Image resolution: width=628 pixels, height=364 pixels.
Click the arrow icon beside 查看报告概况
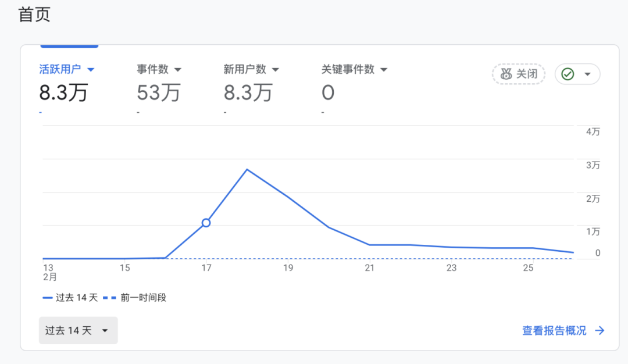[x=600, y=331]
